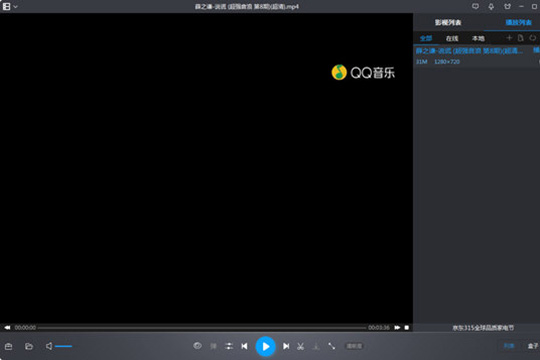Click the rewind arrow beside the progress bar
This screenshot has width=540, height=360.
tap(7, 328)
